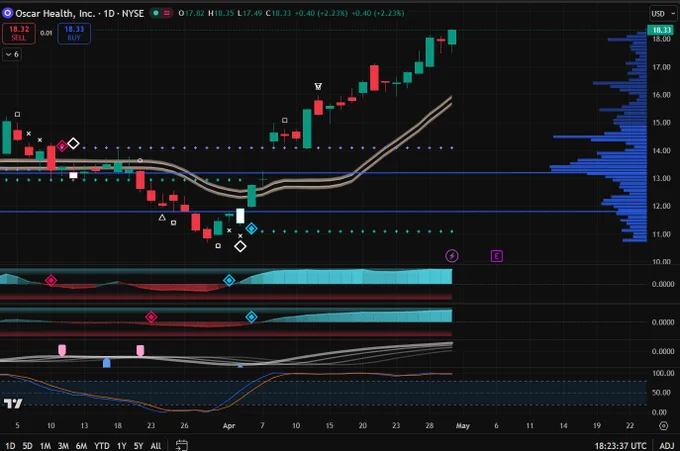Select the 1M time range

tap(45, 445)
